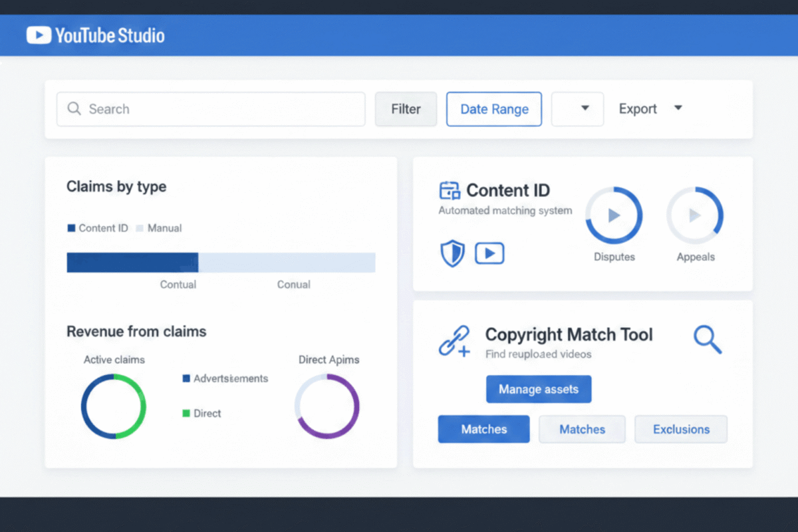
Task: Click the Content ID legend swatch
Action: click(x=71, y=228)
